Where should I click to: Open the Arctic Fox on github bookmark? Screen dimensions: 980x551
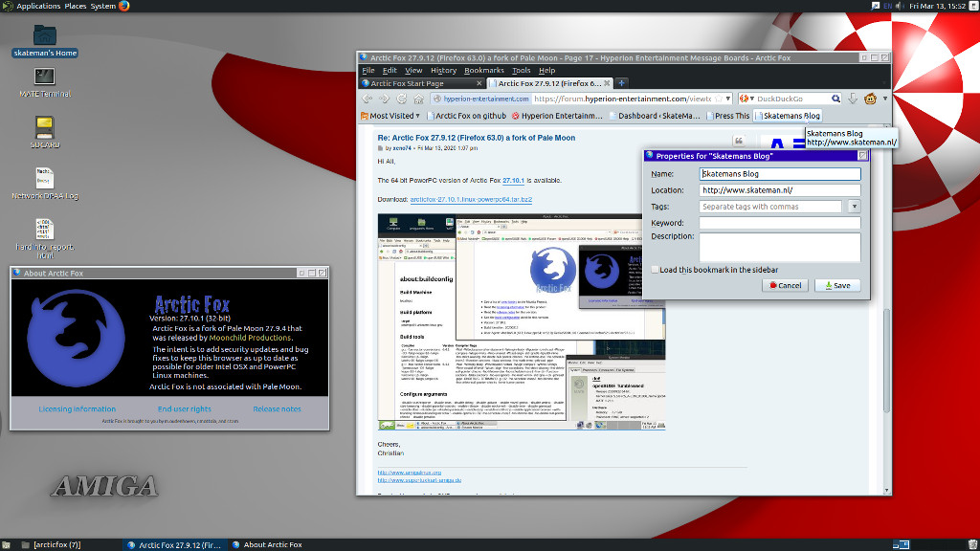[466, 116]
